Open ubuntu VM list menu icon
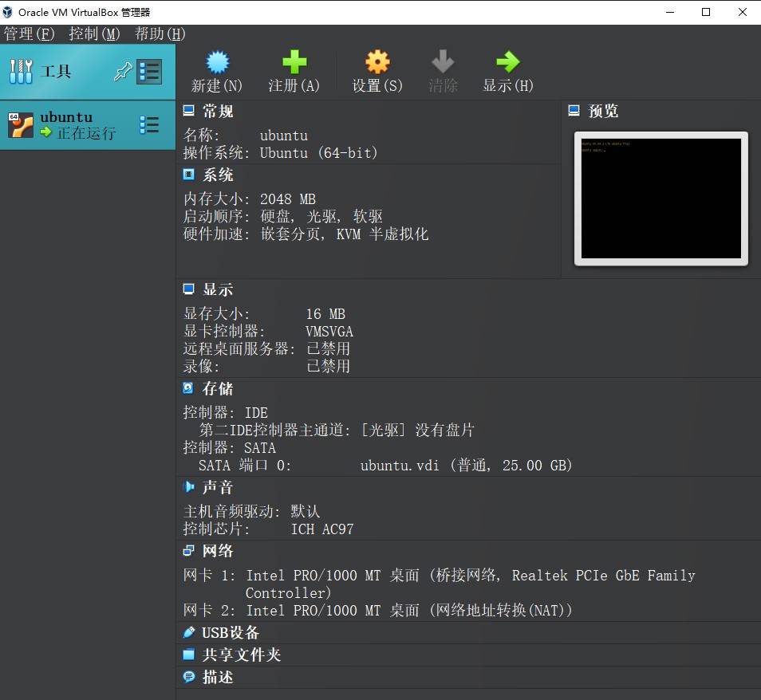 coord(149,125)
